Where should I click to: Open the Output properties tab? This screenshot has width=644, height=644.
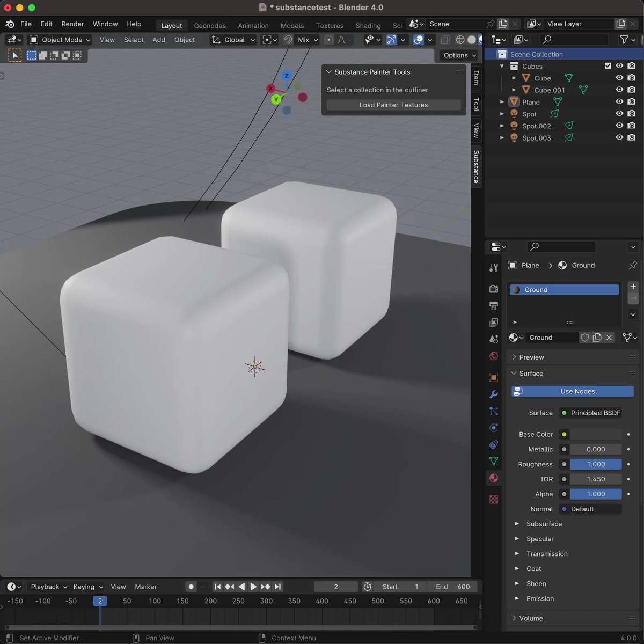point(494,305)
